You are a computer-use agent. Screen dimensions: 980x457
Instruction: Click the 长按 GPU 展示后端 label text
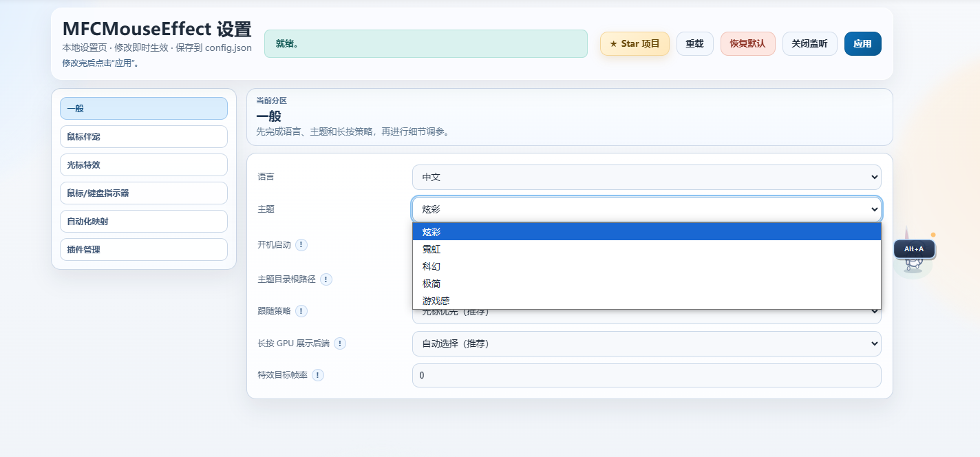coord(293,343)
